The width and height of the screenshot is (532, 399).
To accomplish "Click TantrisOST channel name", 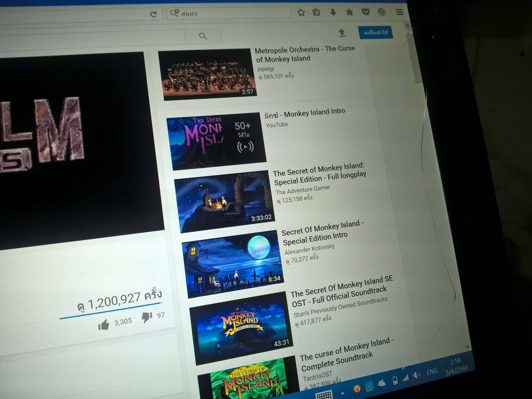I will coord(317,376).
